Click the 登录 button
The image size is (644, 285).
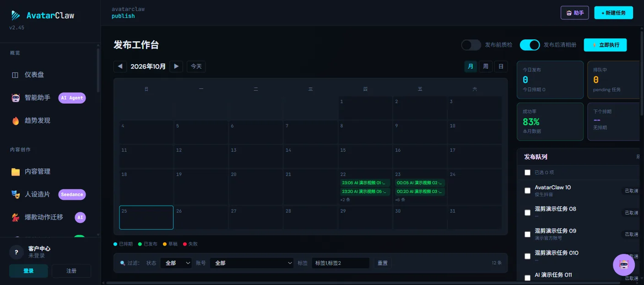(x=28, y=271)
